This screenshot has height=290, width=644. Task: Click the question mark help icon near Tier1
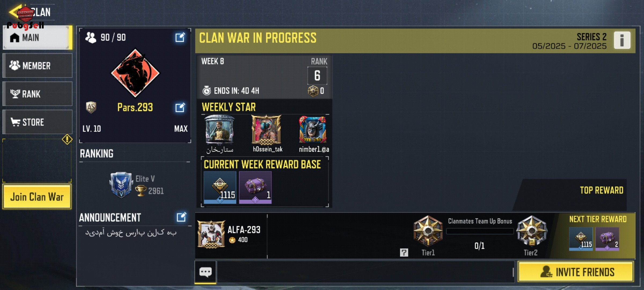pos(404,252)
